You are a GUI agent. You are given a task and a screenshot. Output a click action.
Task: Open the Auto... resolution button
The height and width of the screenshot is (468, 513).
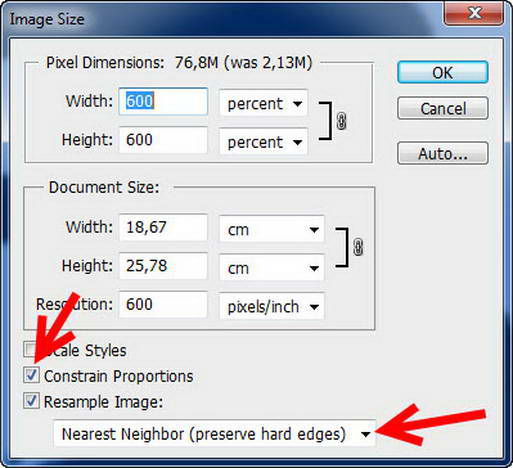[443, 154]
